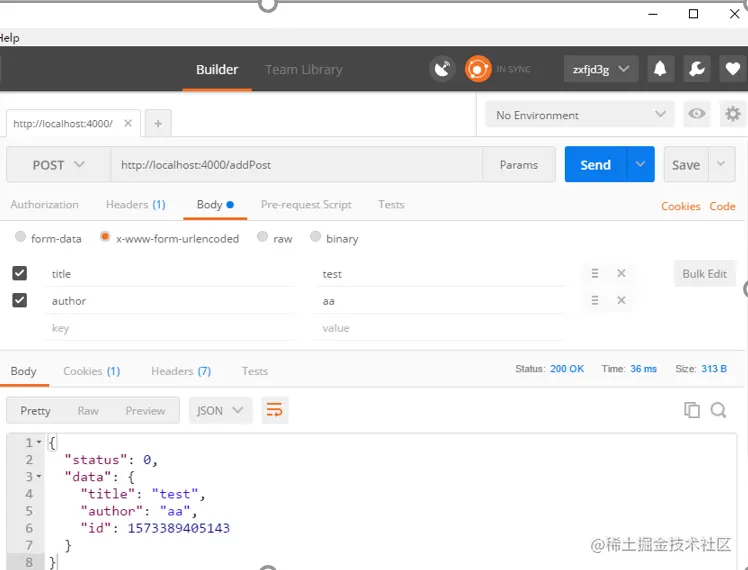Open the Help menu
The image size is (748, 570).
[9, 38]
